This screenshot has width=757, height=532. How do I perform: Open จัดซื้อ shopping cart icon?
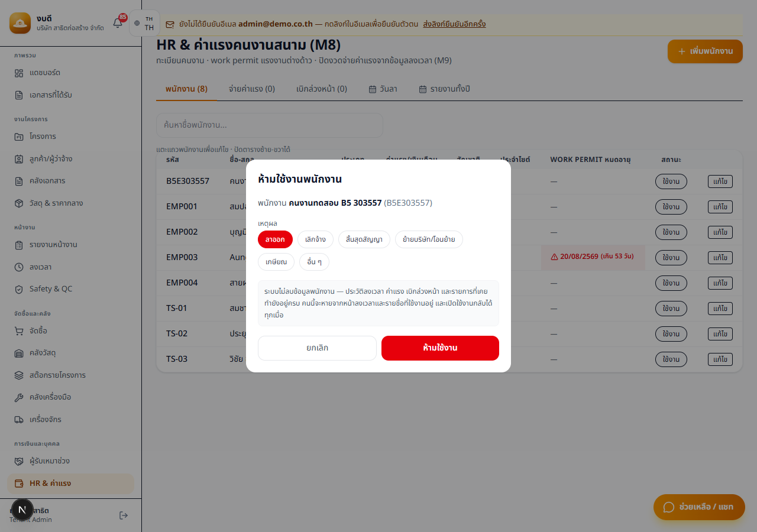tap(19, 331)
